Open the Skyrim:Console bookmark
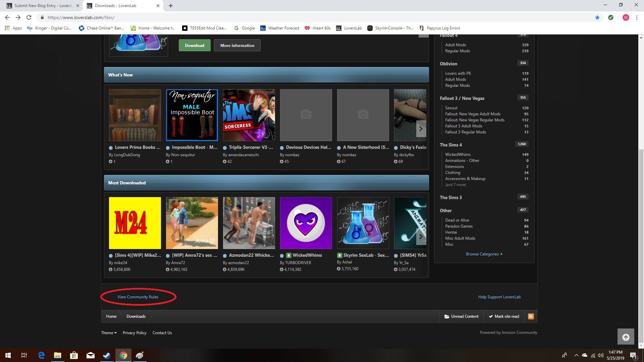Image resolution: width=644 pixels, height=362 pixels. point(390,28)
